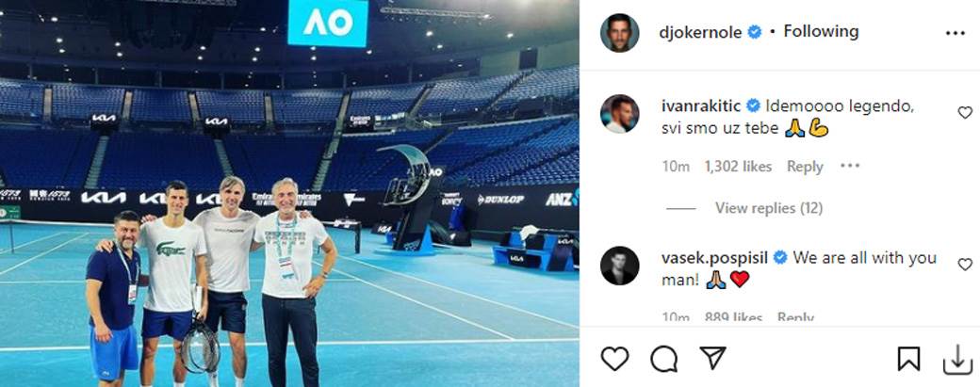Go to djokernole username link
Image resolution: width=980 pixels, height=387 pixels.
pos(701,32)
